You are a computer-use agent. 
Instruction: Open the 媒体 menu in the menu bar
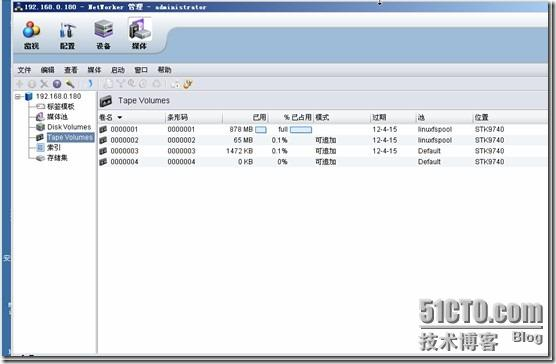[x=94, y=70]
